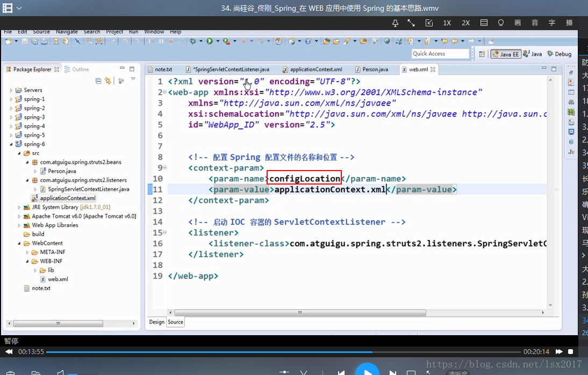This screenshot has width=588, height=375.
Task: Click the back navigation arrow in toolbar
Action: (x=454, y=41)
